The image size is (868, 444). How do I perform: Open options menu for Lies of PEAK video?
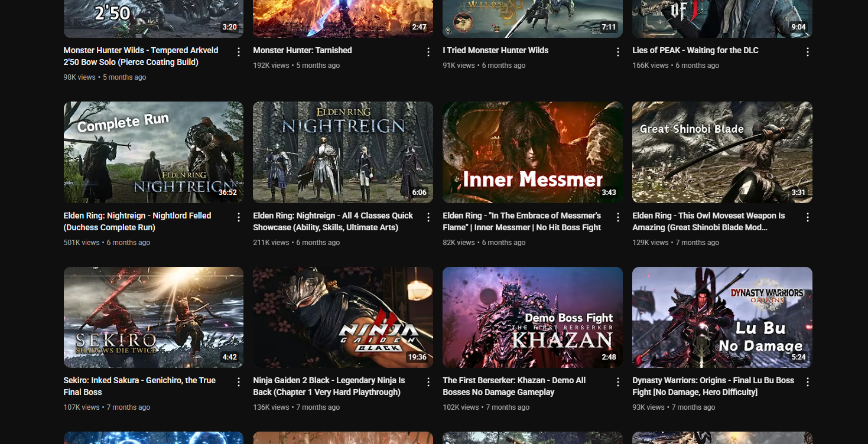coord(808,52)
